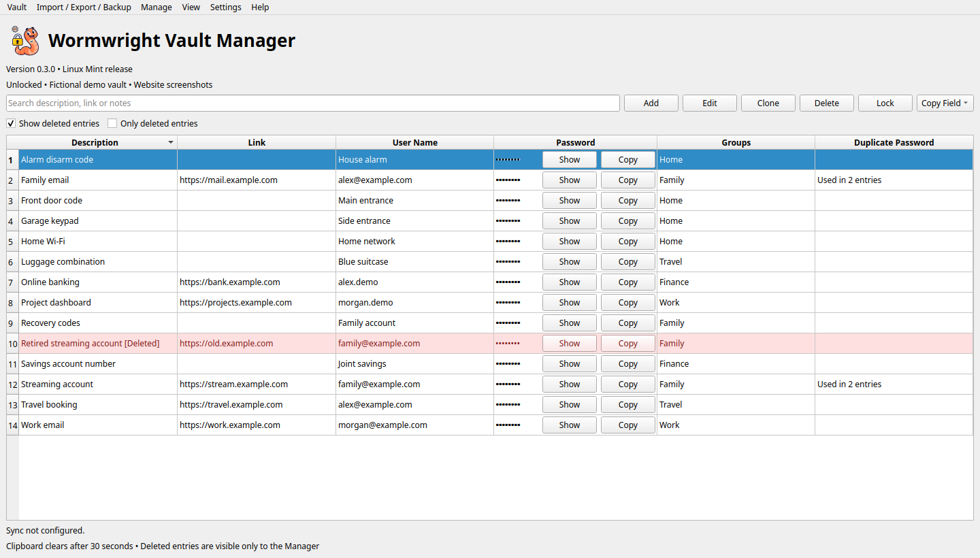Click the Edit button
The height and width of the screenshot is (558, 980).
click(x=710, y=103)
